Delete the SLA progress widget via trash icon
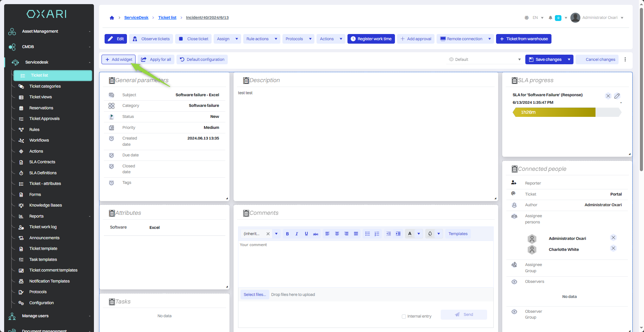644x332 pixels. [515, 80]
